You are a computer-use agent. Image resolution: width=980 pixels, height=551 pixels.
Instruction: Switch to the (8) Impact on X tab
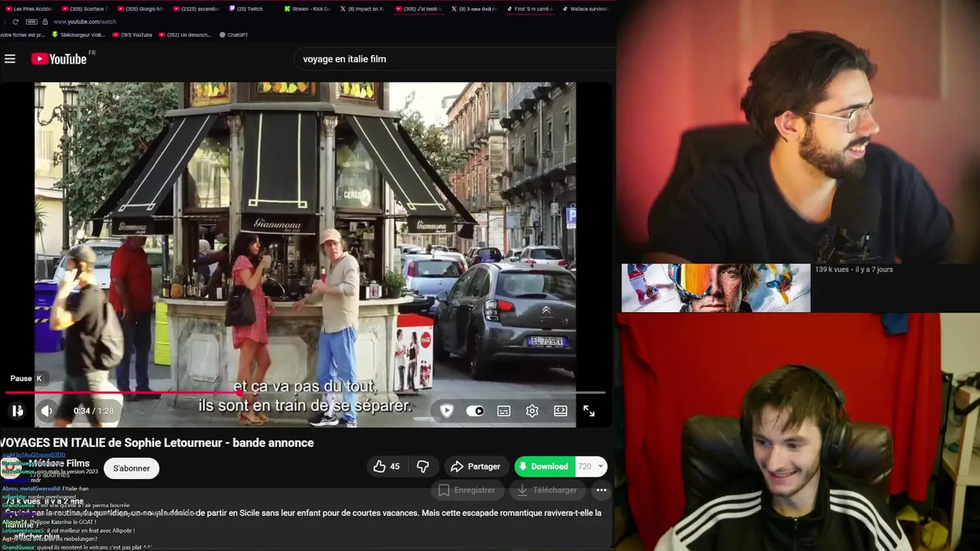[363, 8]
